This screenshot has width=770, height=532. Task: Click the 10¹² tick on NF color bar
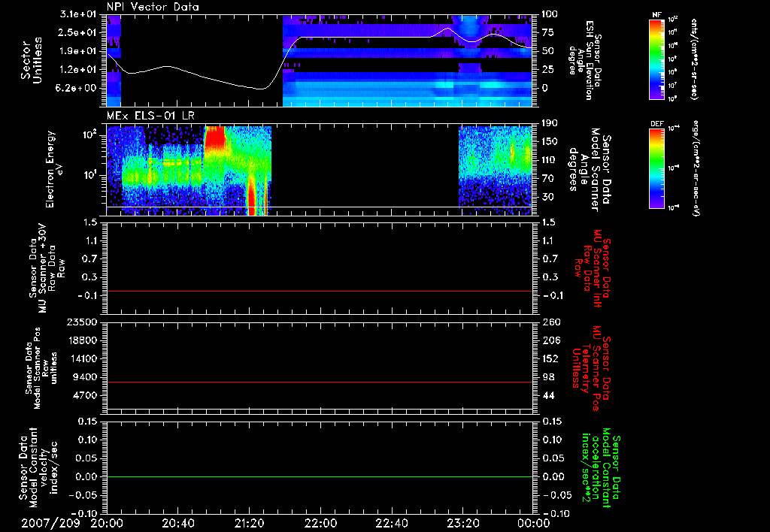click(673, 19)
